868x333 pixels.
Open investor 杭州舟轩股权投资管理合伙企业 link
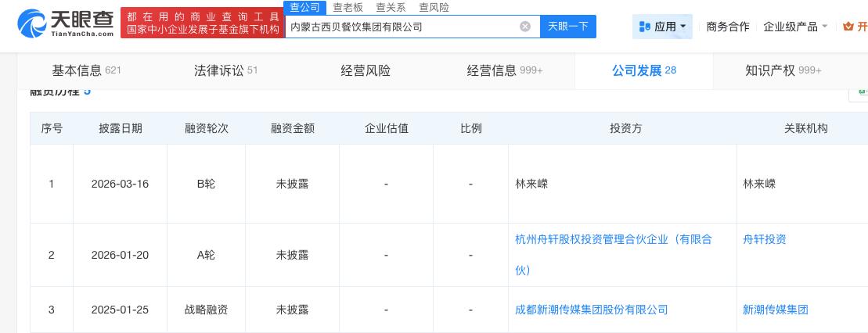[x=614, y=255]
